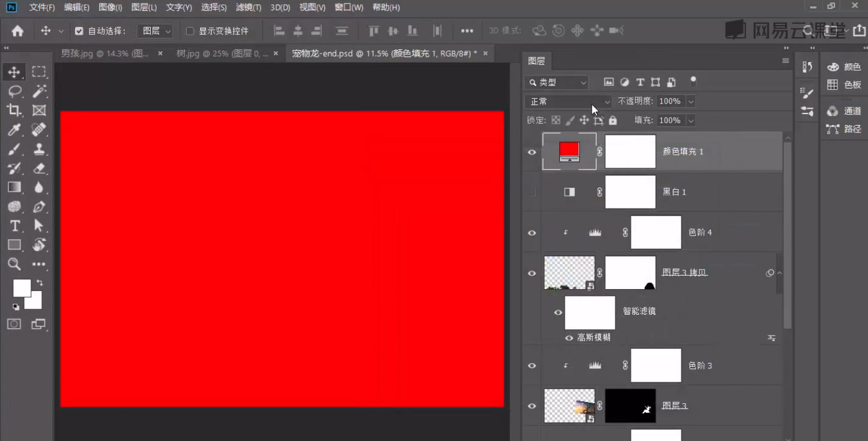Select the Pen tool
The height and width of the screenshot is (441, 868).
click(39, 207)
